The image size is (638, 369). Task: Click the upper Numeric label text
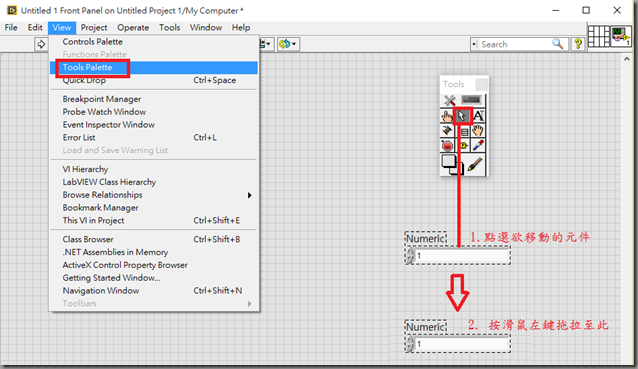point(426,238)
